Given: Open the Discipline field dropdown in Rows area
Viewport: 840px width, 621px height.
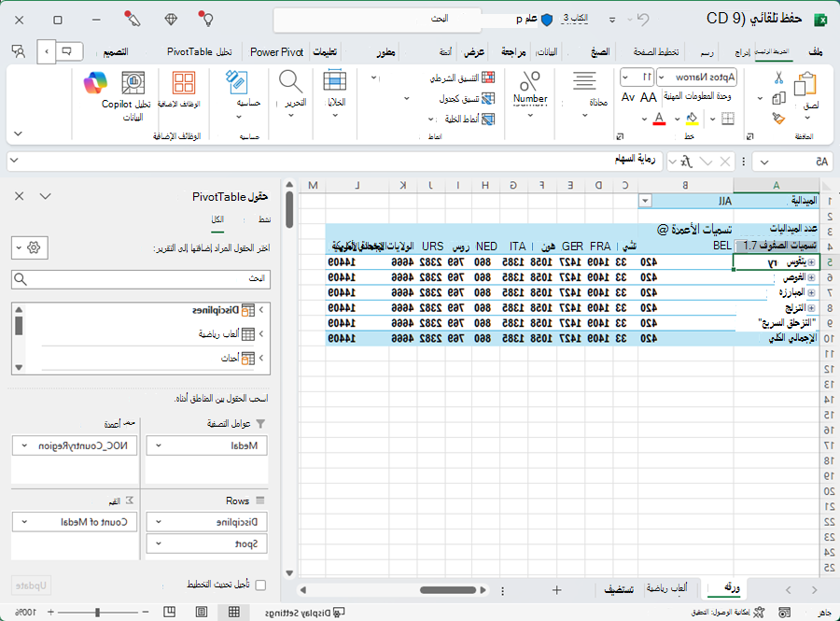Looking at the screenshot, I should click(x=159, y=522).
